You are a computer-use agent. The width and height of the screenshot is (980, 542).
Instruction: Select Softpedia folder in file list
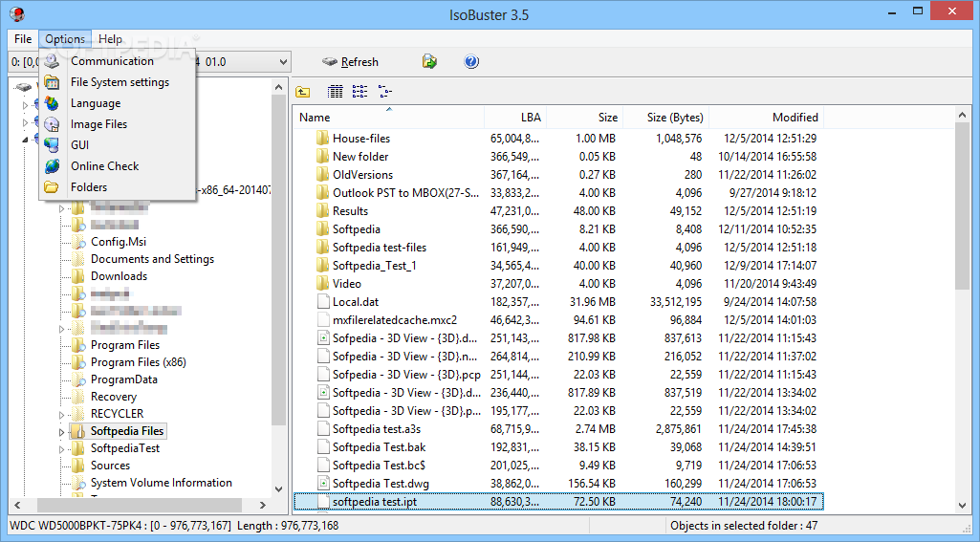(x=357, y=228)
